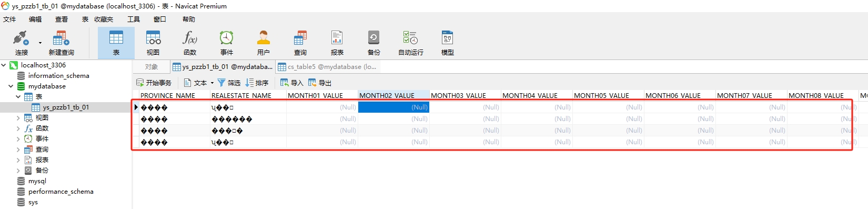Select the mydatabase database in tree

pos(47,86)
